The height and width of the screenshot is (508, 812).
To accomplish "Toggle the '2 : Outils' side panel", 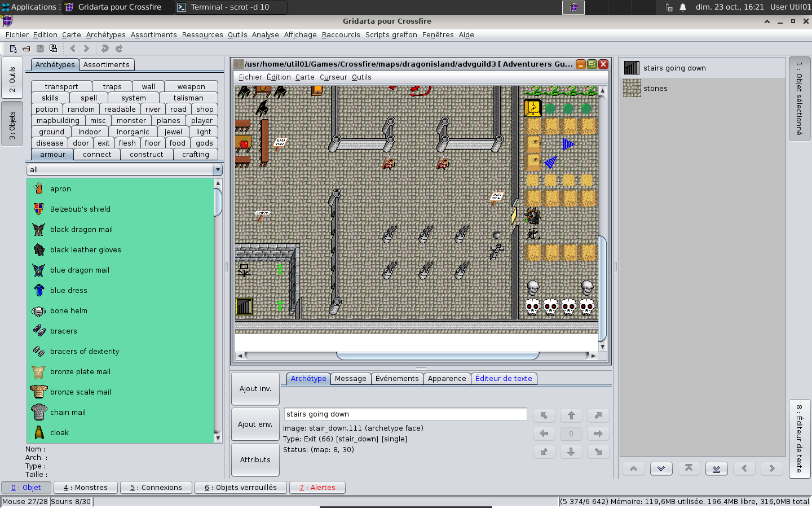I will tap(12, 79).
